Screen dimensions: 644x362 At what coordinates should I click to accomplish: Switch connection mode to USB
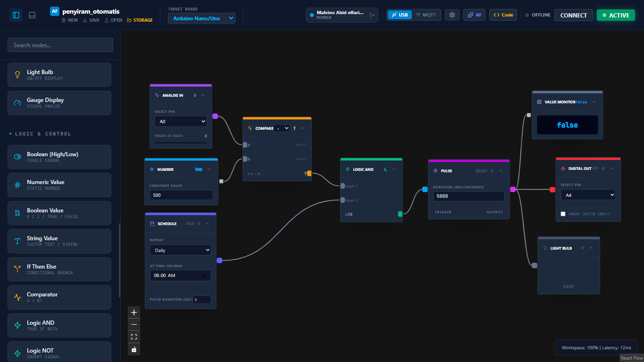coord(400,15)
